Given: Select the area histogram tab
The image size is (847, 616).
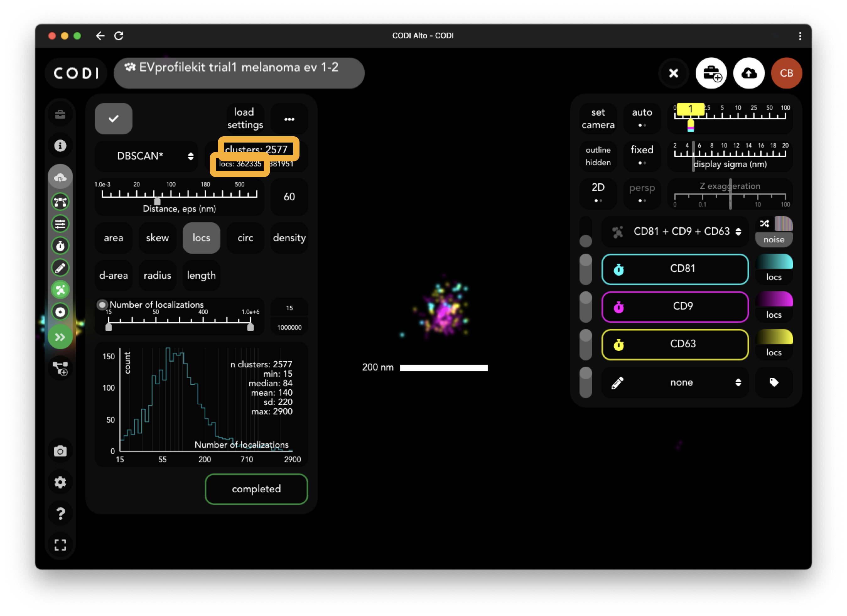Looking at the screenshot, I should pyautogui.click(x=114, y=238).
